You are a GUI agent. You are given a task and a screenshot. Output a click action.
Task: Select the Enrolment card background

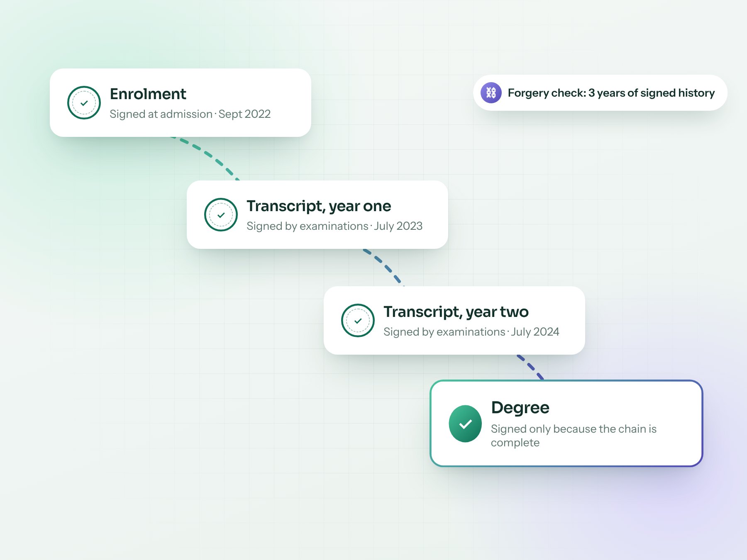[181, 102]
